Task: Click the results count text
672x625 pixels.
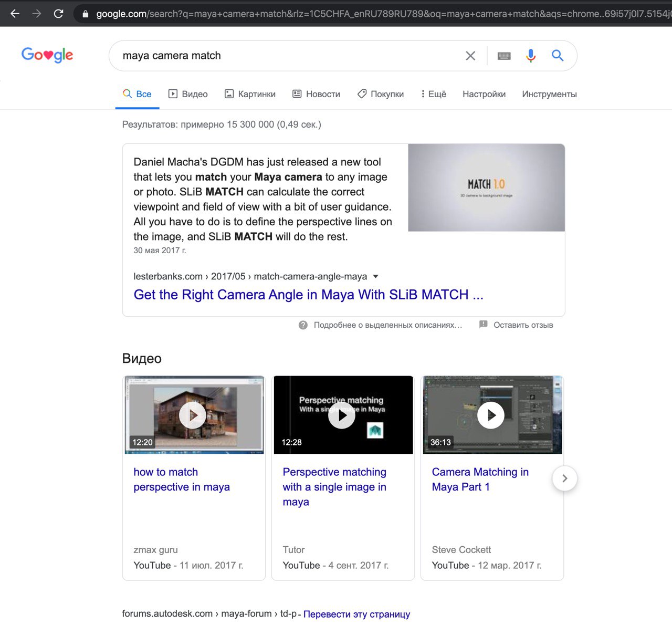Action: point(222,124)
